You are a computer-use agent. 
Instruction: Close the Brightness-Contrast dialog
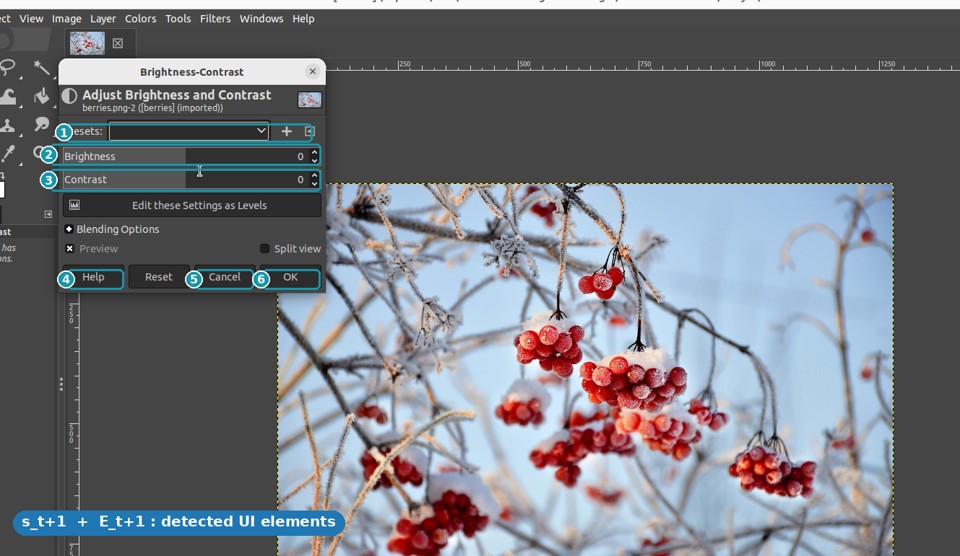pos(312,72)
